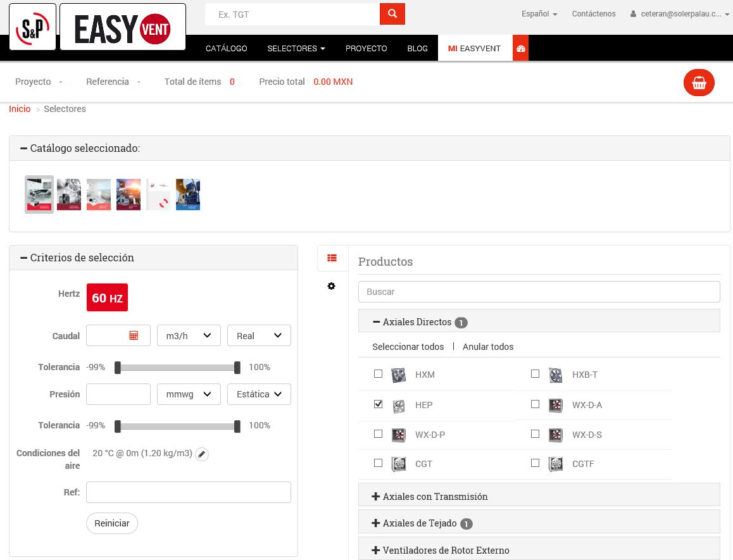Edit air conditions with pencil icon
Screen dimensions: 733x560
click(201, 454)
